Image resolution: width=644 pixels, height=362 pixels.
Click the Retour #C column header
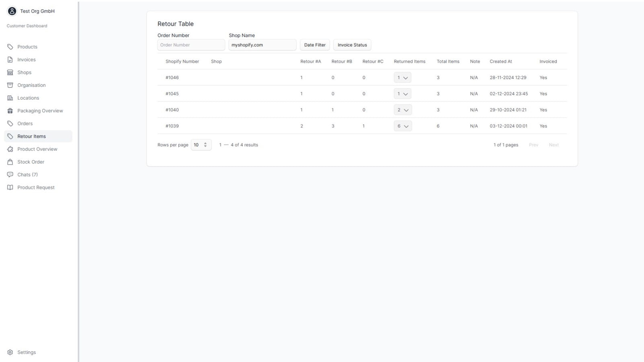(373, 62)
